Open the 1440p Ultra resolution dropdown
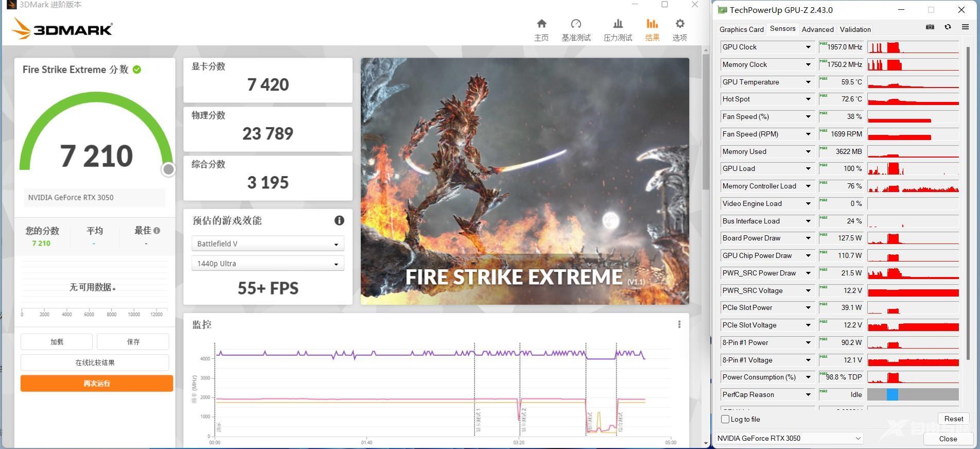Screen dimensions: 980x449 [268, 264]
